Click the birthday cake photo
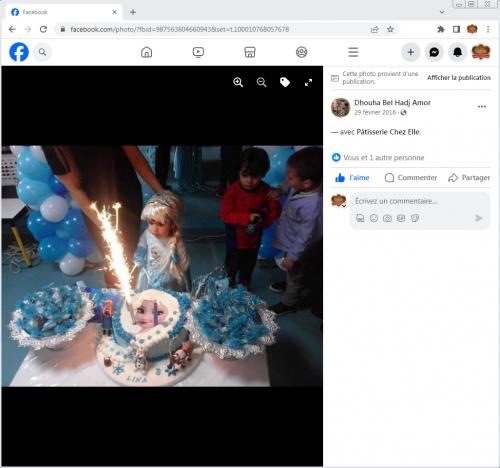The width and height of the screenshot is (500, 468). point(162,266)
